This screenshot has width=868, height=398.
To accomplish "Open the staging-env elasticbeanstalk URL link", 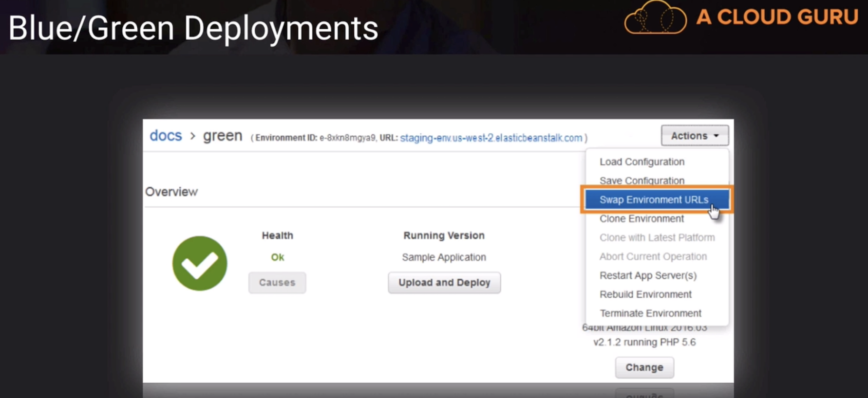I will (x=491, y=138).
